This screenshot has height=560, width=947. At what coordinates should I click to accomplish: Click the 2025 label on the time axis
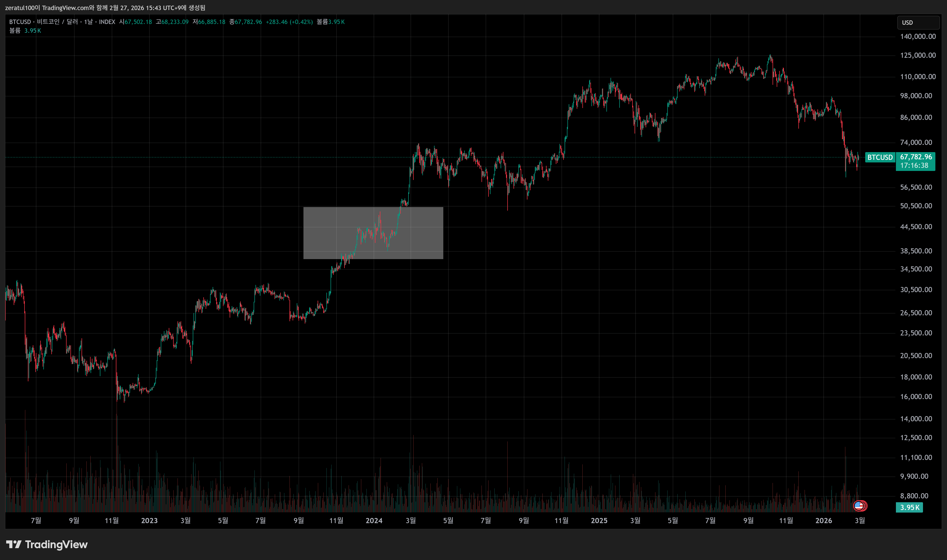tap(599, 521)
